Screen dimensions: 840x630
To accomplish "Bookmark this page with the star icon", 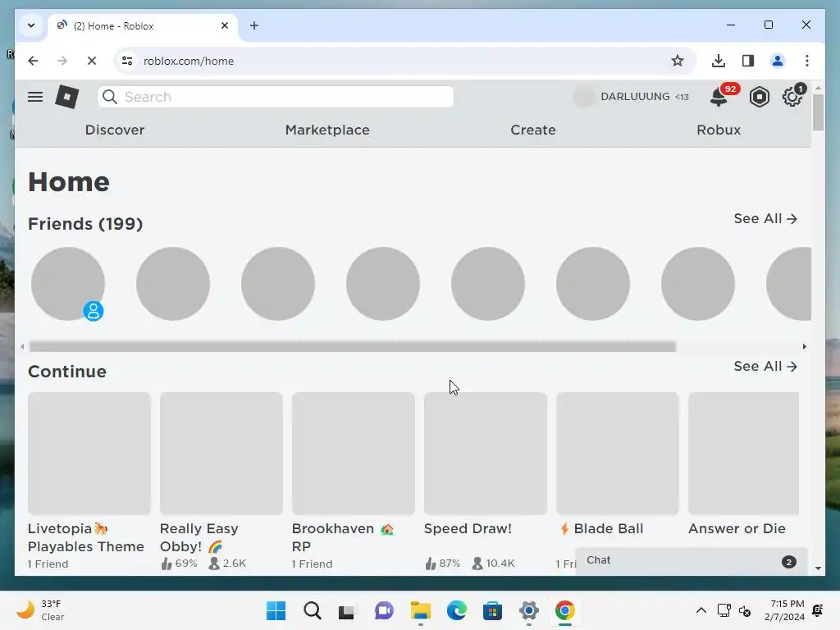I will (x=677, y=61).
